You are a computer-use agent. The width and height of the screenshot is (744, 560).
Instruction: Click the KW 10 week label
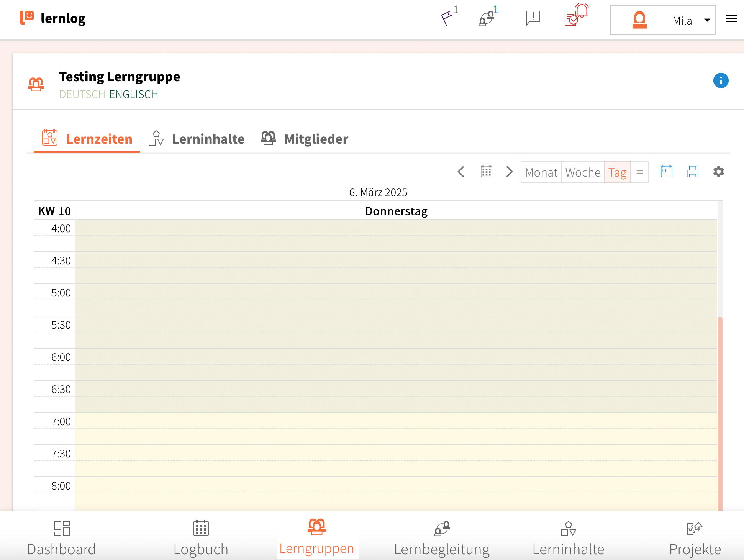click(54, 211)
